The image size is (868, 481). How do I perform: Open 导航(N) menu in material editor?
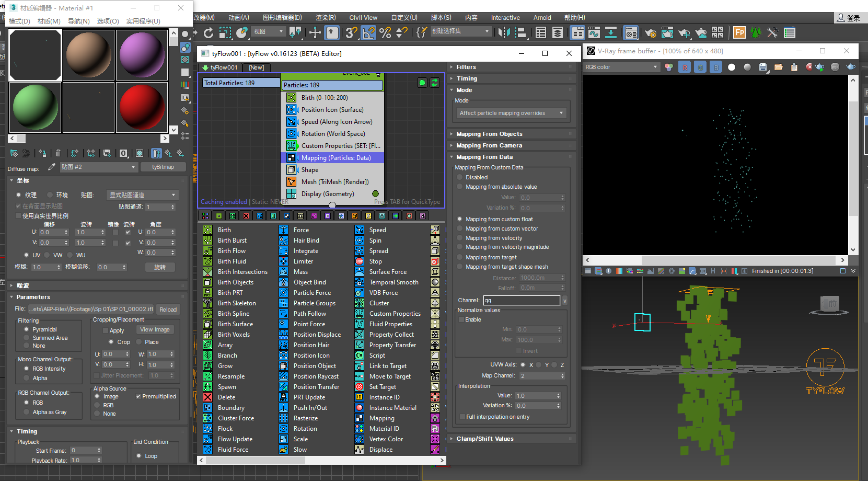[79, 21]
